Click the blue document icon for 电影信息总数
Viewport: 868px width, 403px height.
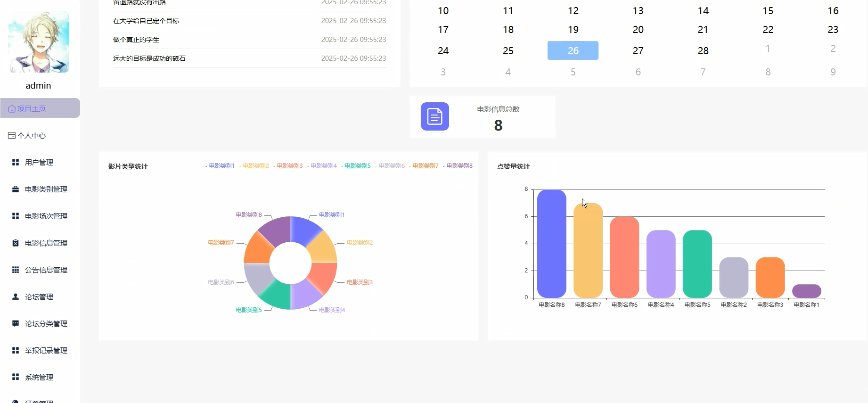pos(434,116)
